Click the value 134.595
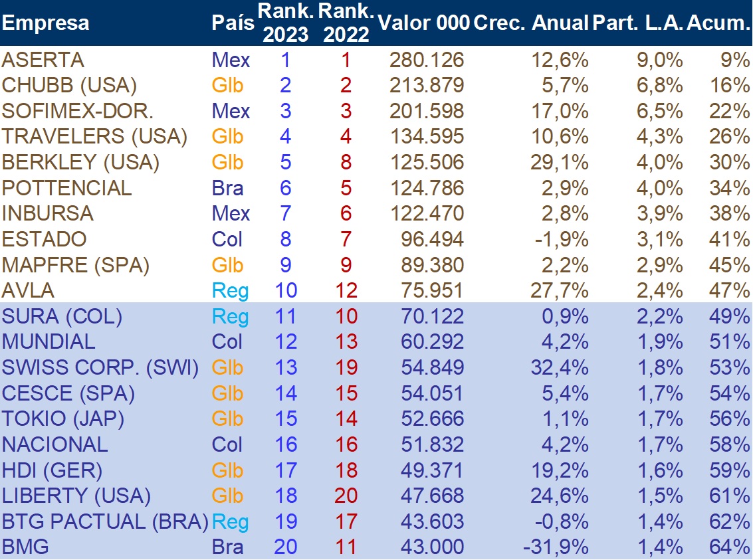Screen dimensions: 753x560 pyautogui.click(x=427, y=136)
